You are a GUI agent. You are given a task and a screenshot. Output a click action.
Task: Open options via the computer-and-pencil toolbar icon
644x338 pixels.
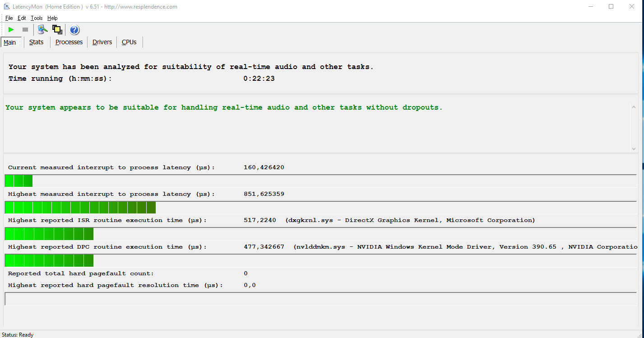coord(42,30)
